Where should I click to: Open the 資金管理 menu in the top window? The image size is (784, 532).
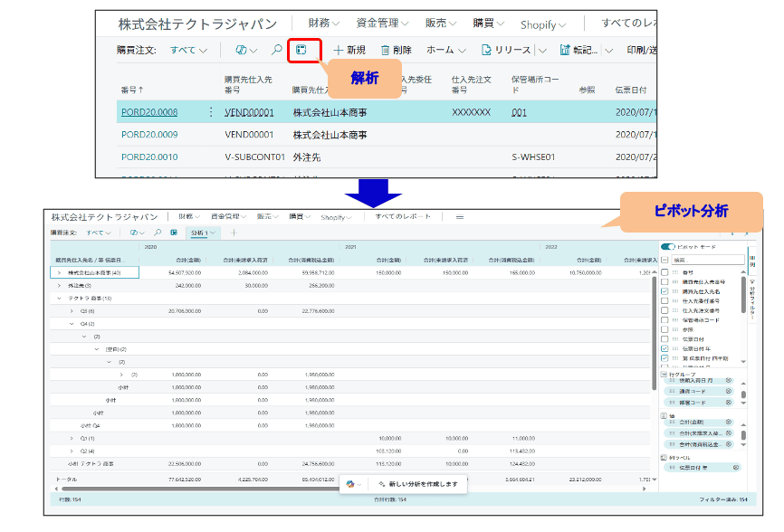pos(382,23)
